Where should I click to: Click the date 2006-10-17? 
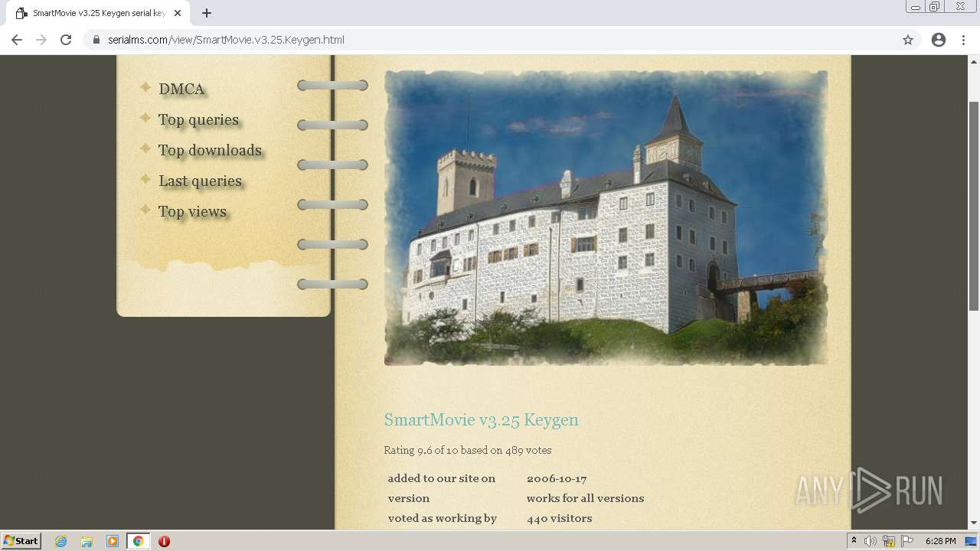point(557,478)
